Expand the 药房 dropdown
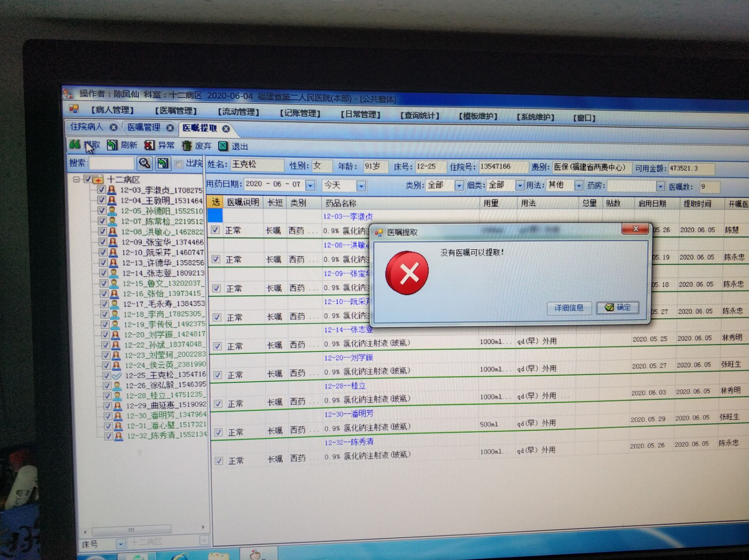Viewport: 749px width, 560px height. coord(660,186)
